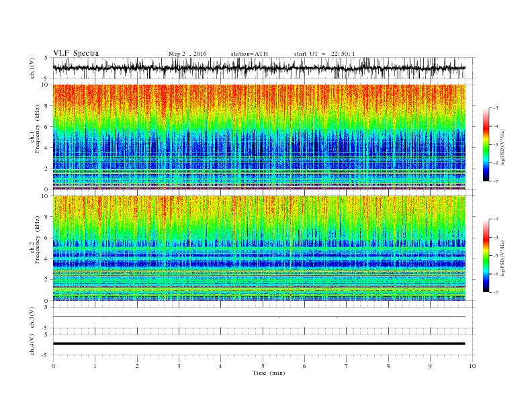Click the "0" tick on the time axis
The width and height of the screenshot is (532, 411).
tap(53, 366)
